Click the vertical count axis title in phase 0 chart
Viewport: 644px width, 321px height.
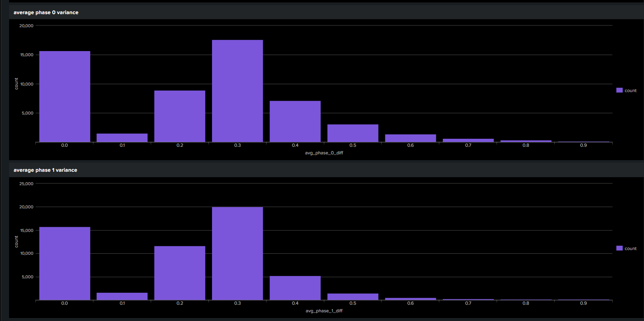pyautogui.click(x=16, y=84)
